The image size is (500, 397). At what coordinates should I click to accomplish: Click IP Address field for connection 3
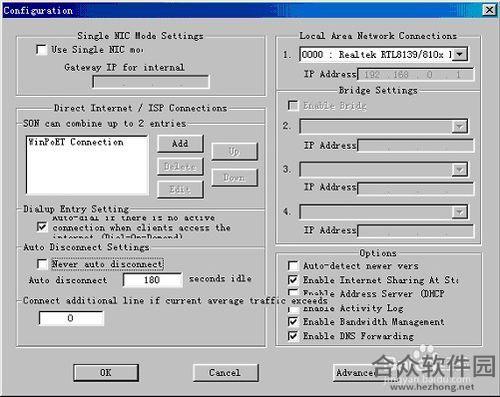tap(415, 188)
